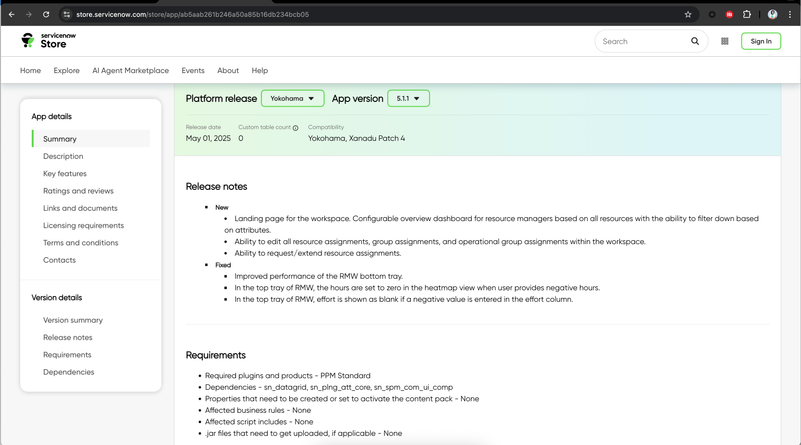
Task: Jump to Links and documents section
Action: 80,208
